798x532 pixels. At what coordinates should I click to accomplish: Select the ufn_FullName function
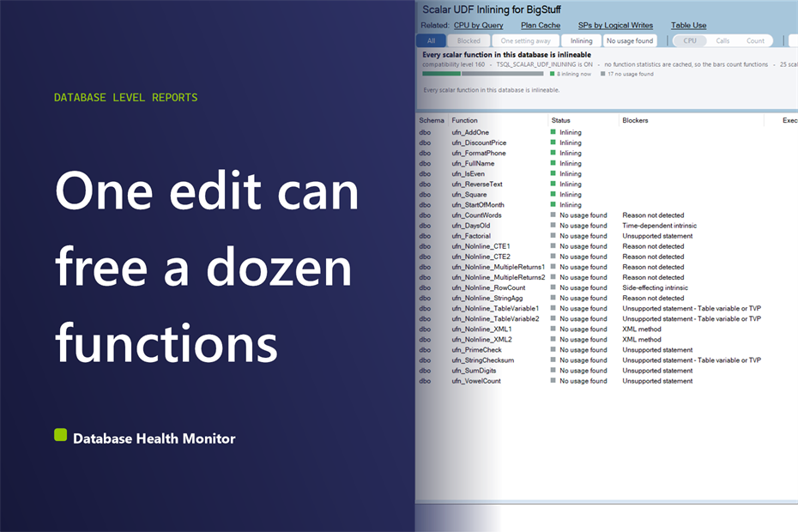coord(473,163)
